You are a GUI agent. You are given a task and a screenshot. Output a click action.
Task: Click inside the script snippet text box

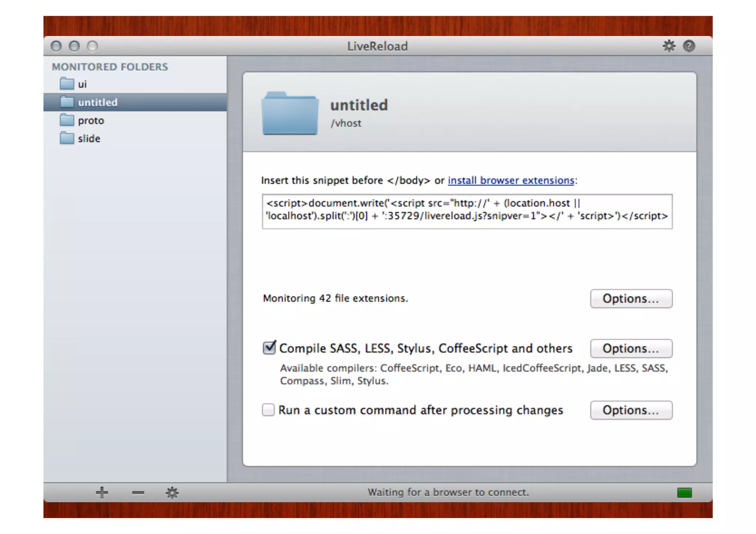click(x=467, y=211)
